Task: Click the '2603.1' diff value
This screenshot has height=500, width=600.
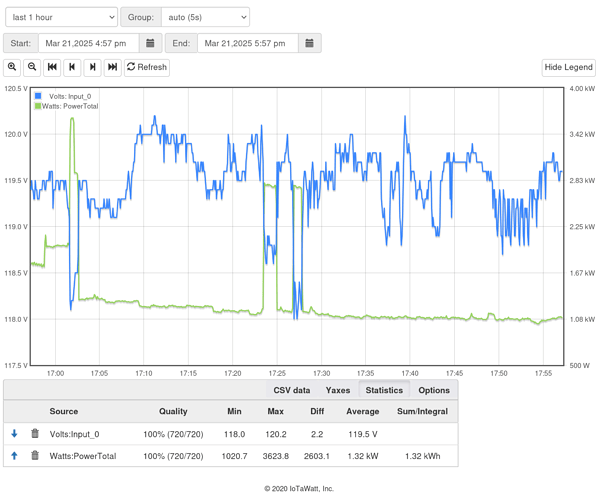Action: point(317,456)
